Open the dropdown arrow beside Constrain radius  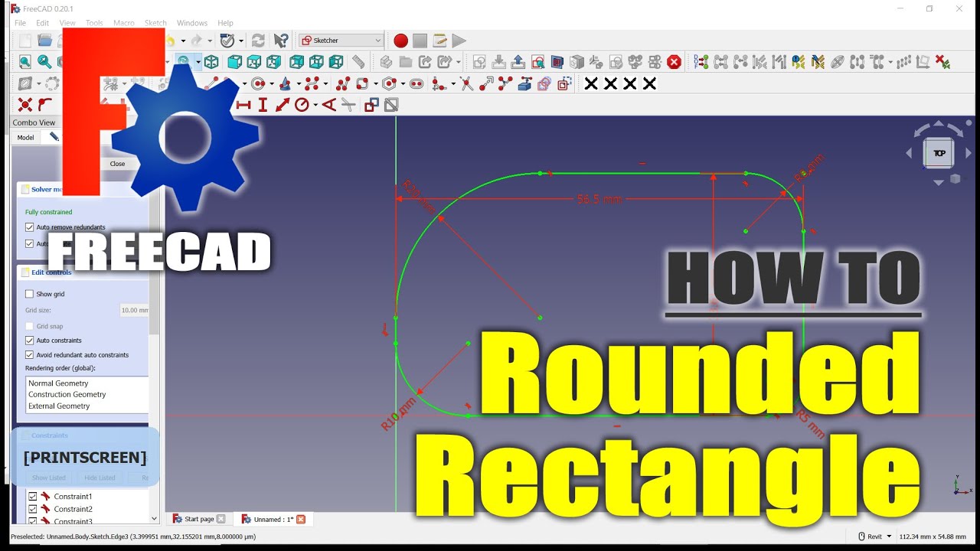[314, 105]
